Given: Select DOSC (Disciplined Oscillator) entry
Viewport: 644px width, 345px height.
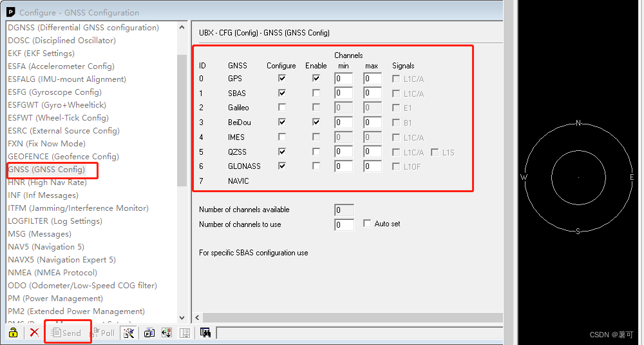Looking at the screenshot, I should click(x=62, y=40).
